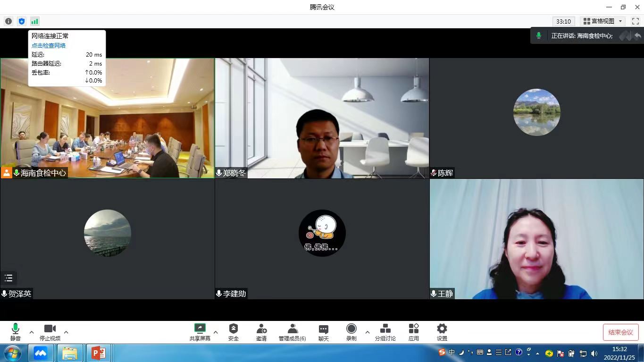
Task: Toggle full screen mode icon
Action: click(x=636, y=21)
